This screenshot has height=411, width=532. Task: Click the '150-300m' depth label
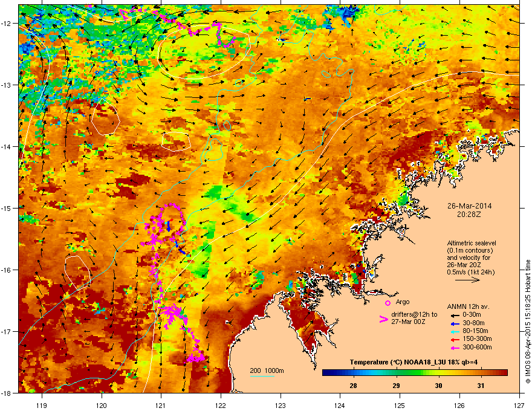[x=477, y=338]
